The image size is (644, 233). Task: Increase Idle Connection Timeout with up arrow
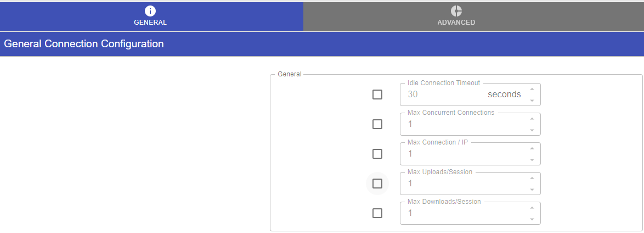click(x=531, y=89)
